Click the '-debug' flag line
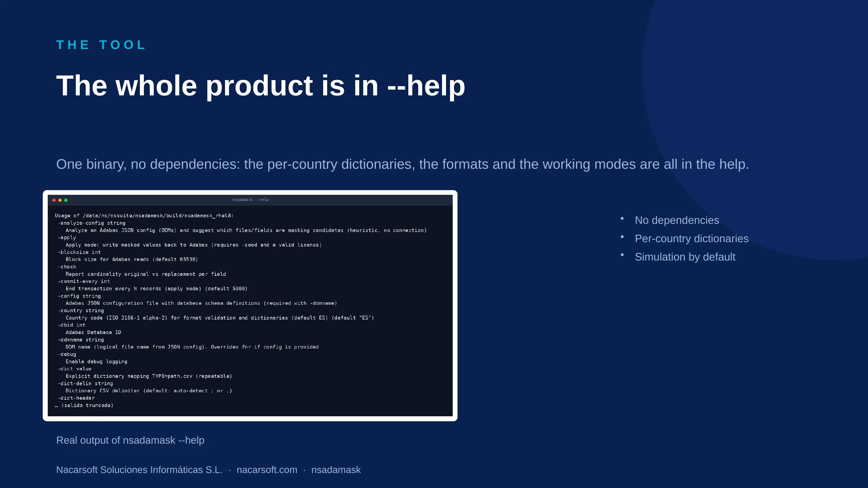The image size is (868, 488). click(x=67, y=354)
